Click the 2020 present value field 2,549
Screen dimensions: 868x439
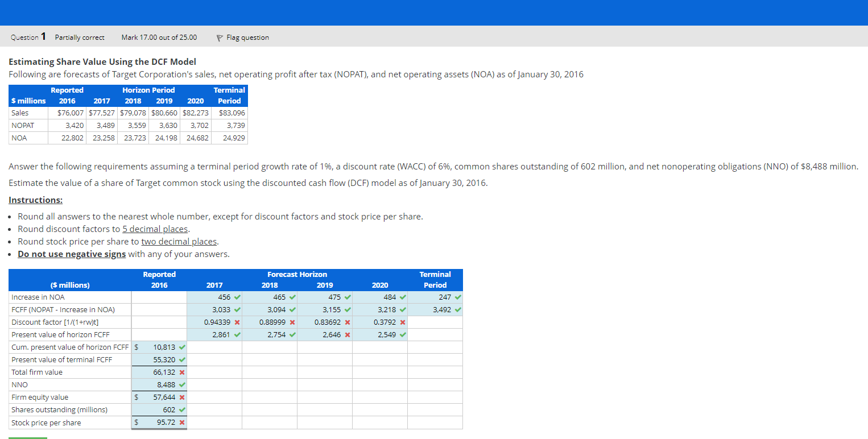click(x=380, y=334)
